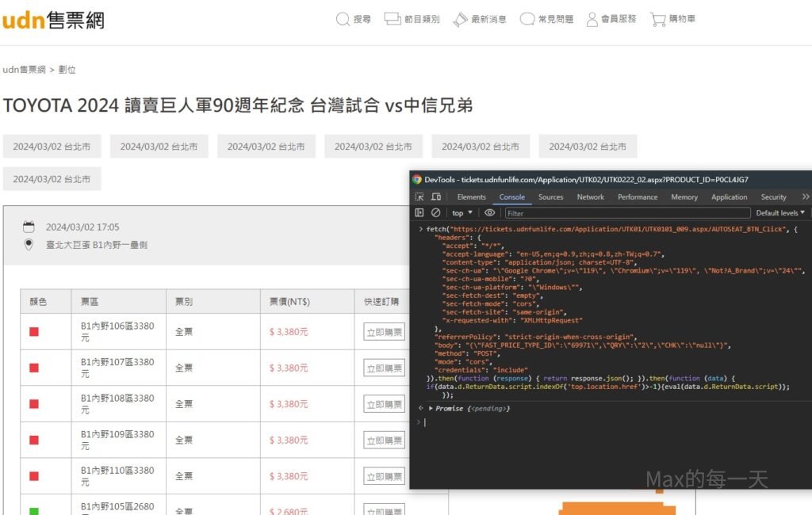The image size is (812, 515).
Task: Click Buy Now for B1內野106區
Action: pos(385,332)
